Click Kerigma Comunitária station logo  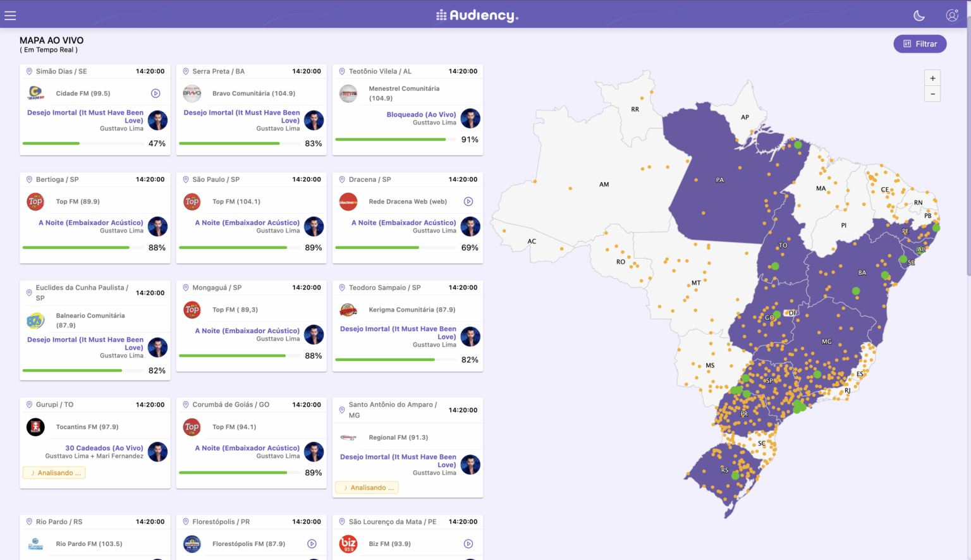348,310
